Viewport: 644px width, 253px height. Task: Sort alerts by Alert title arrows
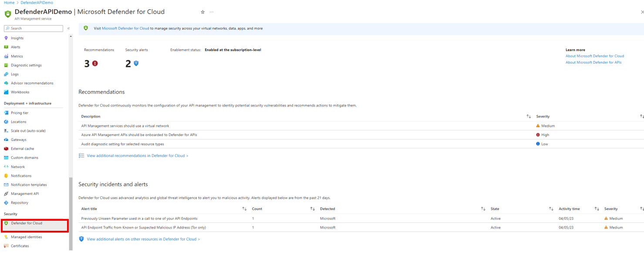[x=244, y=209]
